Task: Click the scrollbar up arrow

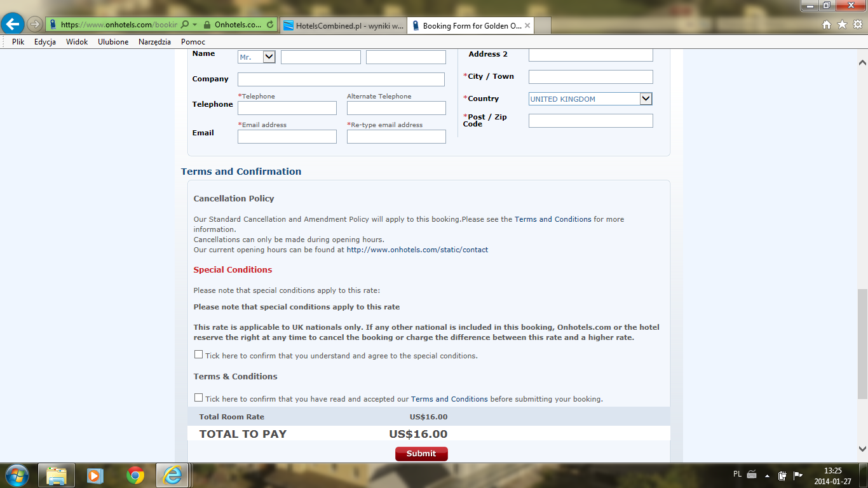Action: 862,63
